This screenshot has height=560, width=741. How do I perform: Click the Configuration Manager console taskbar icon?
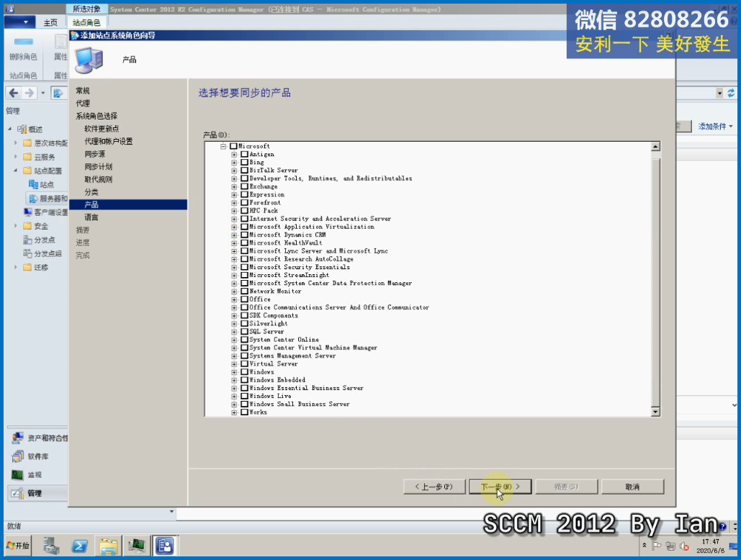click(165, 546)
